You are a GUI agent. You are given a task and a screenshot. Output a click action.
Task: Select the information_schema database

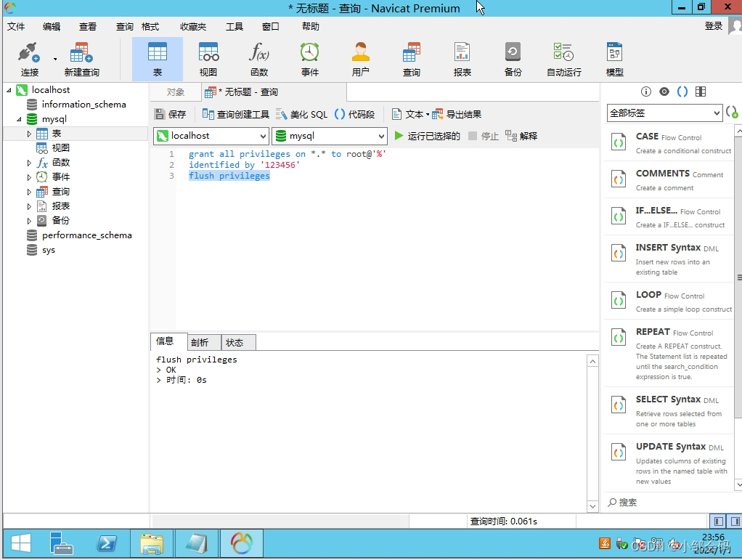click(83, 104)
